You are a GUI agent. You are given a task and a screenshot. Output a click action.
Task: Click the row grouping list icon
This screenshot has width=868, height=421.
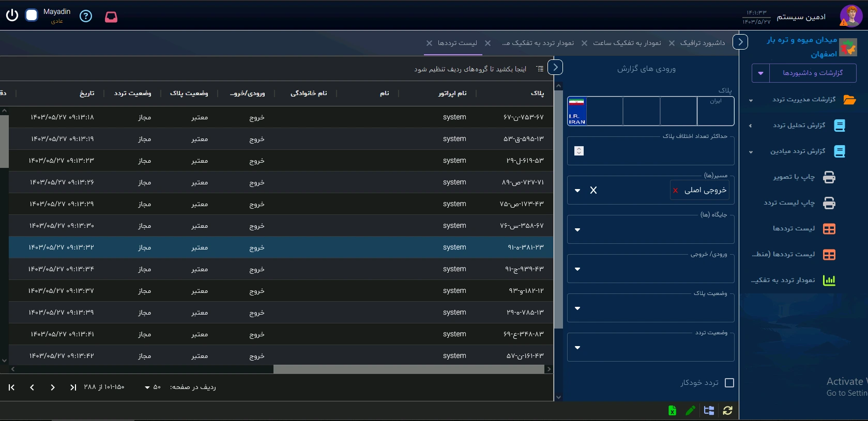[x=540, y=69]
